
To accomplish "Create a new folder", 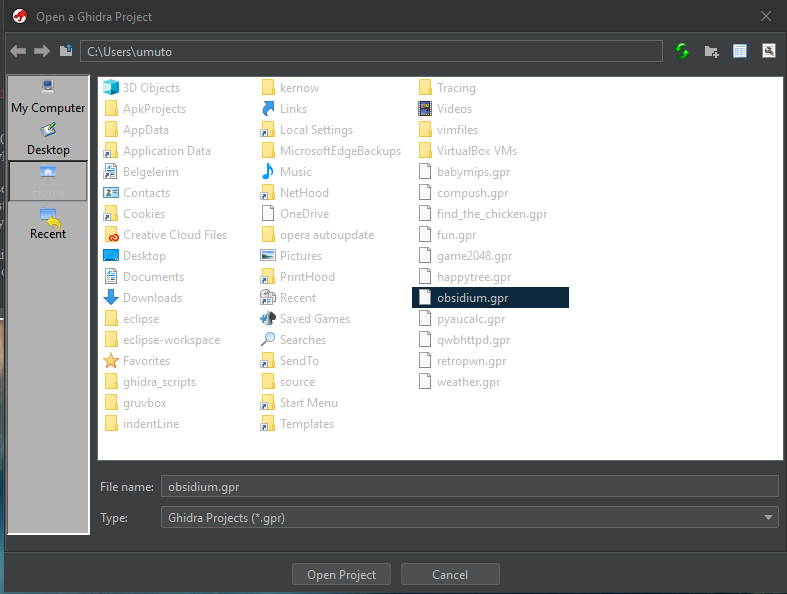I will click(x=711, y=51).
